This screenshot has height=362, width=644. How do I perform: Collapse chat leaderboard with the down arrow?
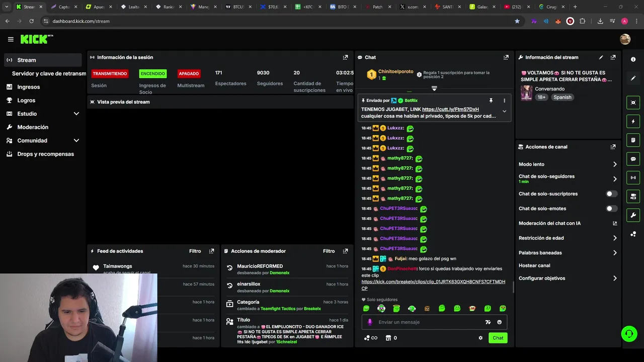(x=434, y=88)
